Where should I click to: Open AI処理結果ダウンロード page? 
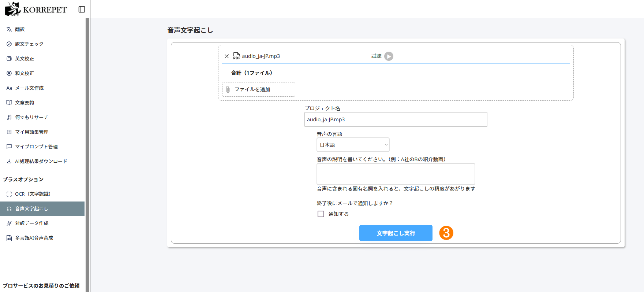click(x=42, y=161)
